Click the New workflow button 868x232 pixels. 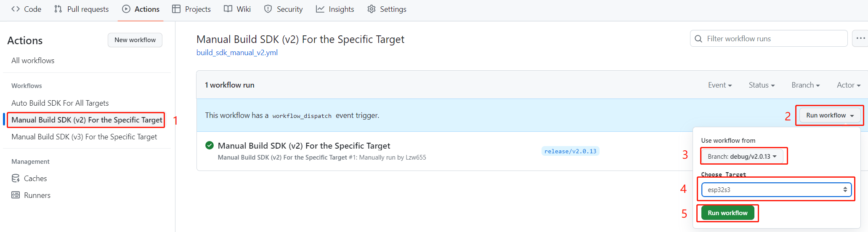click(135, 40)
